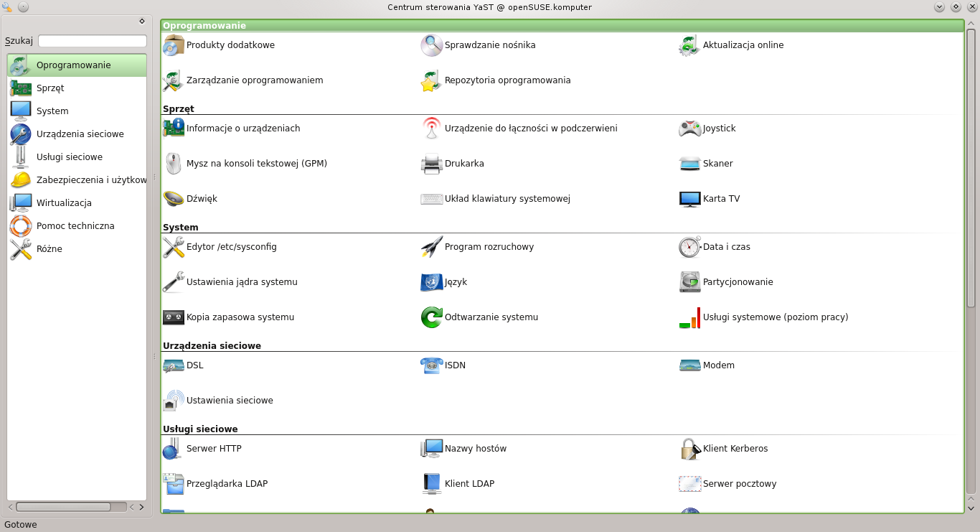Open the Joystick configuration icon

(x=689, y=129)
